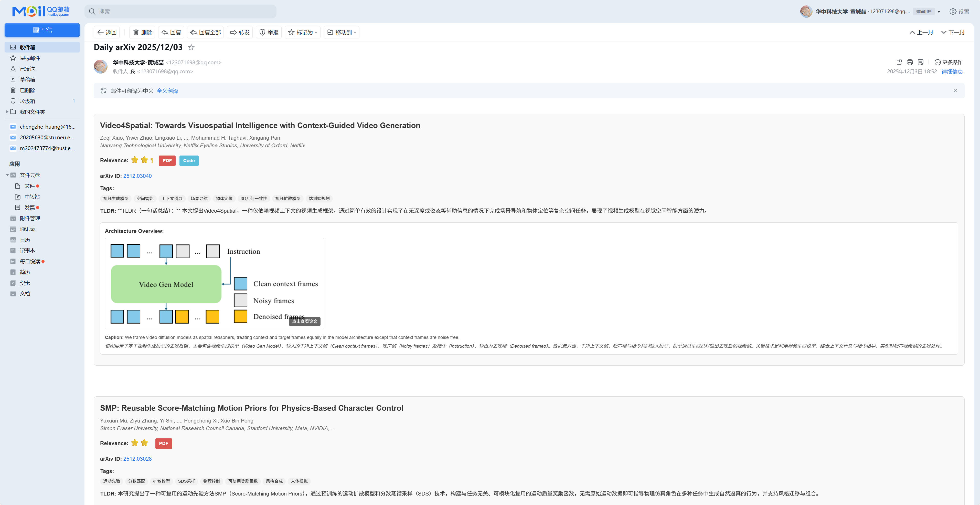Click the red PDF button for Video4Spatial

(167, 161)
